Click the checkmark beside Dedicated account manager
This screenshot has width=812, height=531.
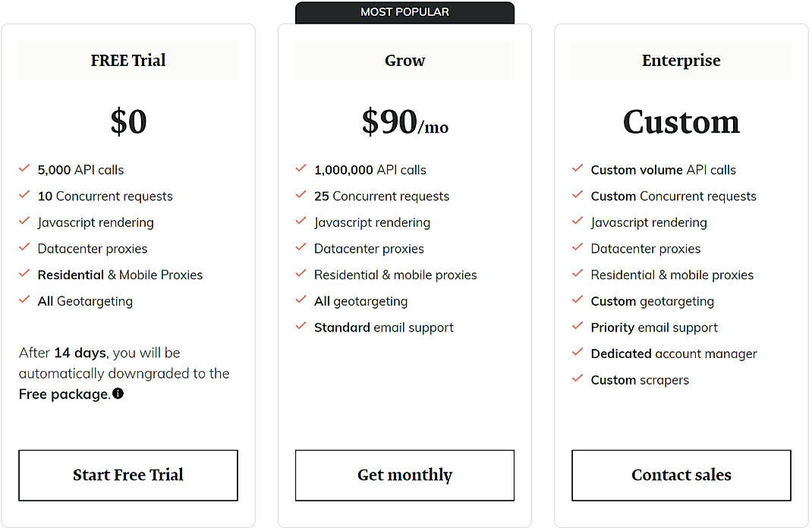(578, 353)
